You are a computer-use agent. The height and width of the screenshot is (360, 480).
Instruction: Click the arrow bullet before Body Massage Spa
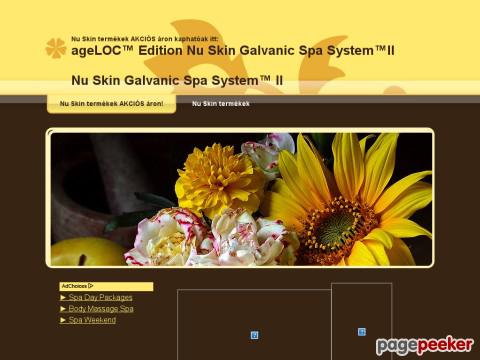click(x=63, y=309)
